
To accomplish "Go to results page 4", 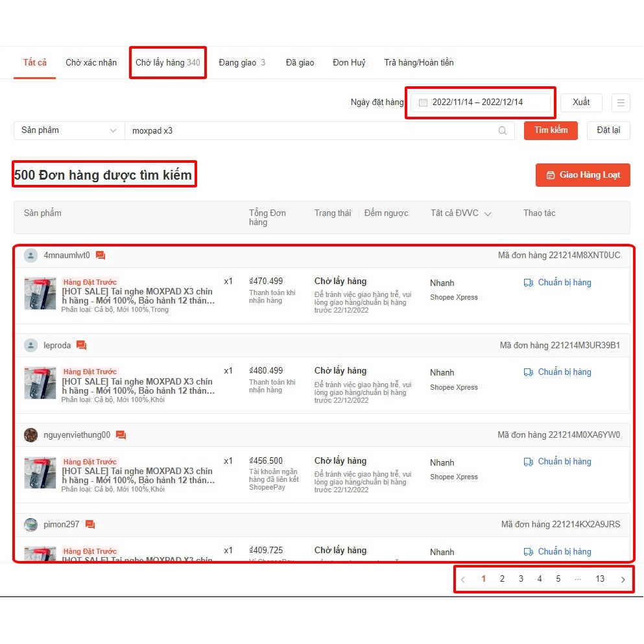I will 540,578.
